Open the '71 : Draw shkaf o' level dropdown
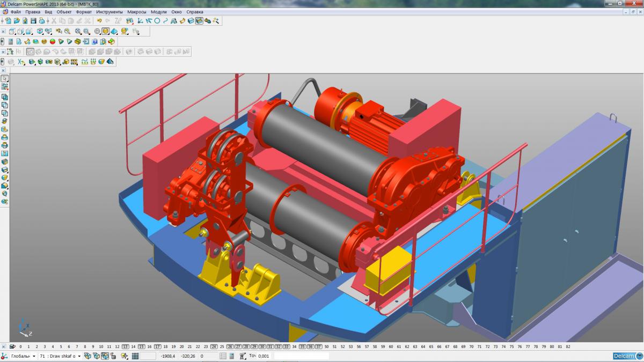644x362 pixels. tap(79, 356)
